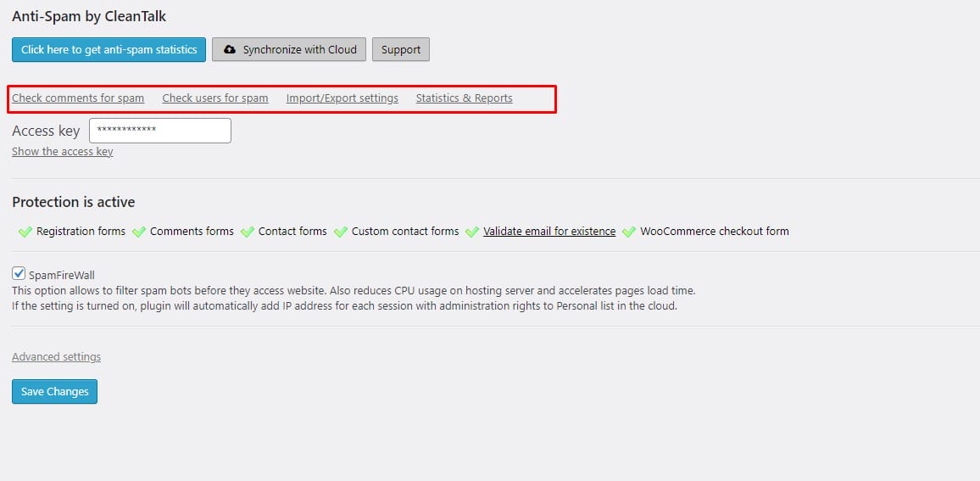
Task: Click green checkmark beside Comments forms
Action: [138, 232]
